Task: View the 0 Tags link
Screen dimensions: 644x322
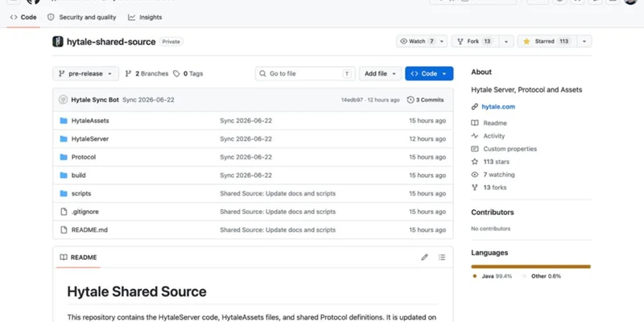Action: pos(188,73)
